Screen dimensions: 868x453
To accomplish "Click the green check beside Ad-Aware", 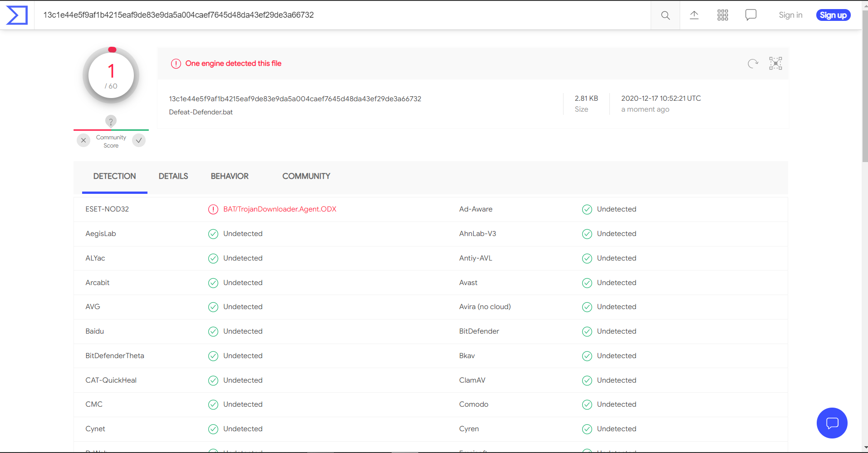I will [x=587, y=209].
